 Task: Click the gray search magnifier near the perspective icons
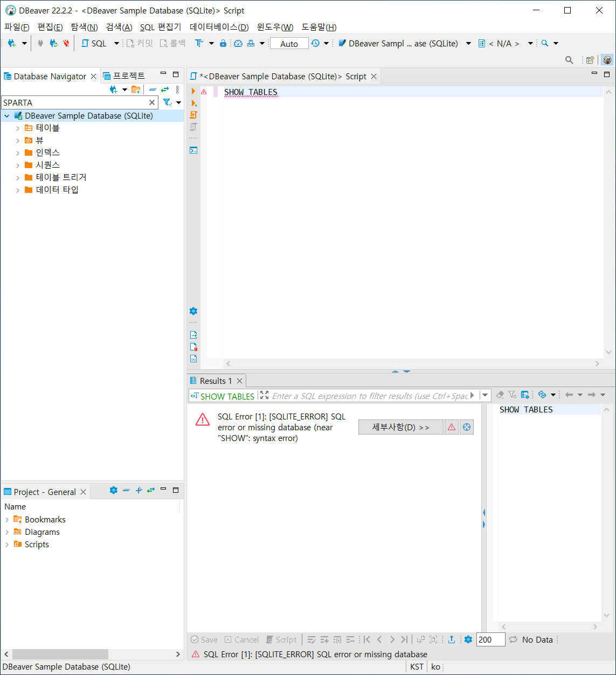coord(569,60)
